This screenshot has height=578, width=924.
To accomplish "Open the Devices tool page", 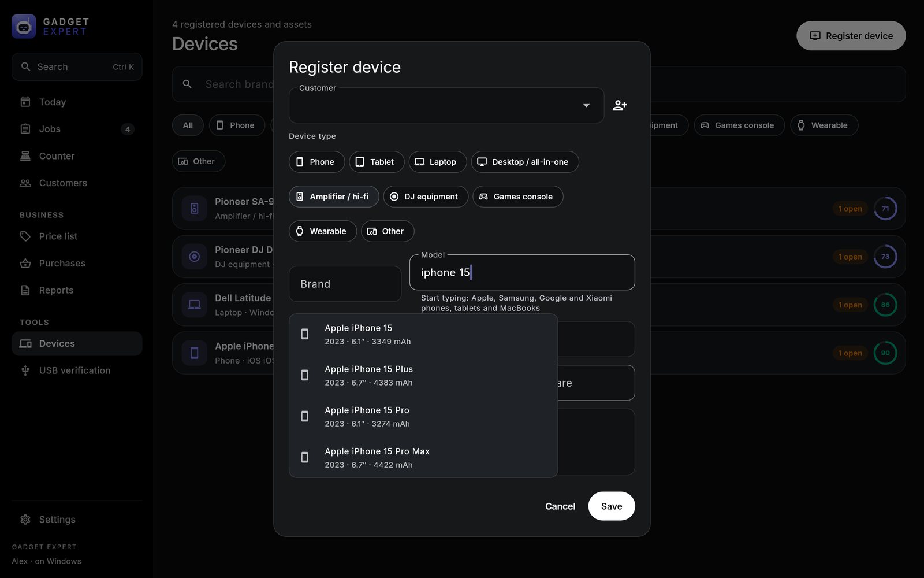I will click(77, 343).
